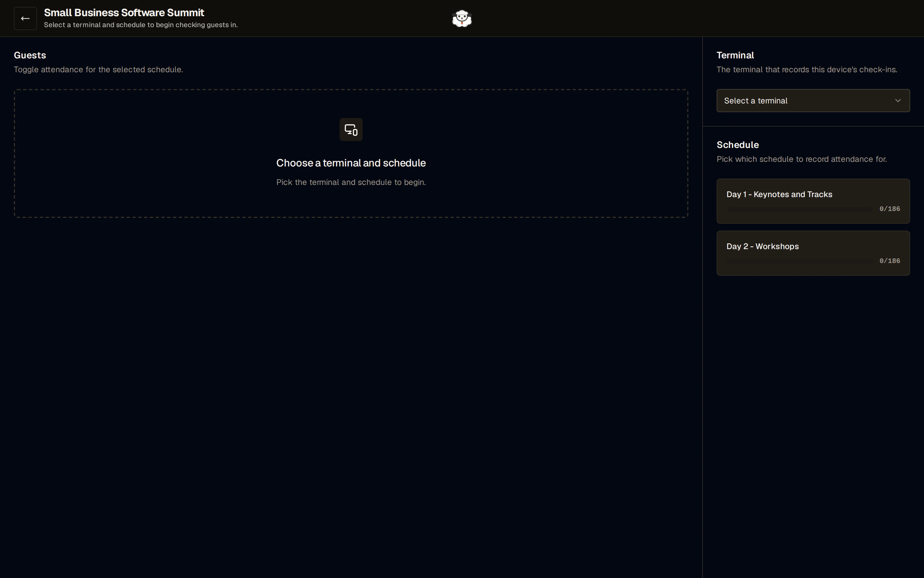Click the header subtitle about checking guests in

[x=141, y=25]
